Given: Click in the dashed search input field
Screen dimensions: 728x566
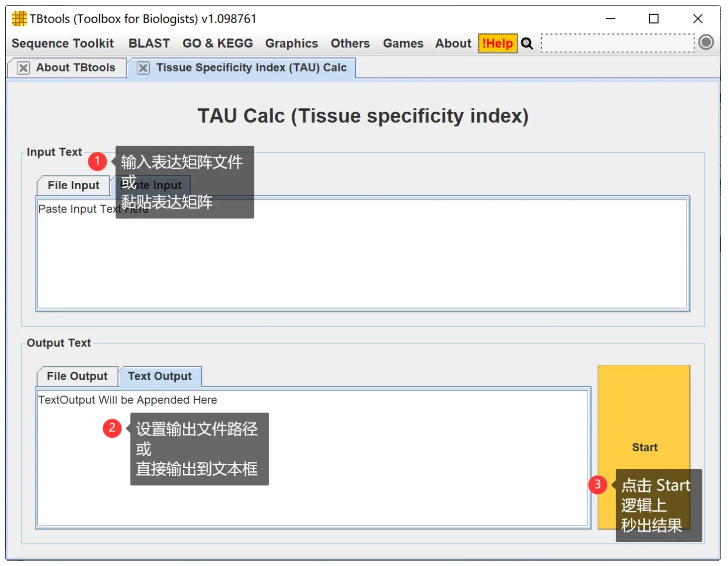Looking at the screenshot, I should tap(617, 44).
